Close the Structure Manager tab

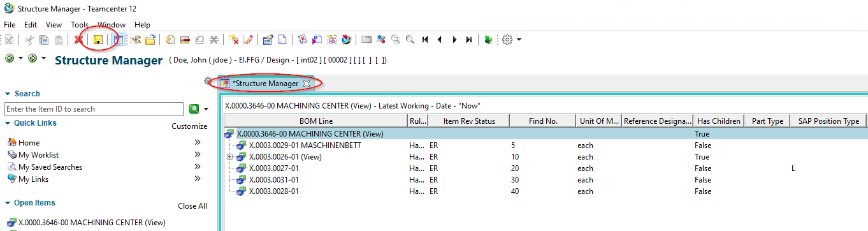306,84
